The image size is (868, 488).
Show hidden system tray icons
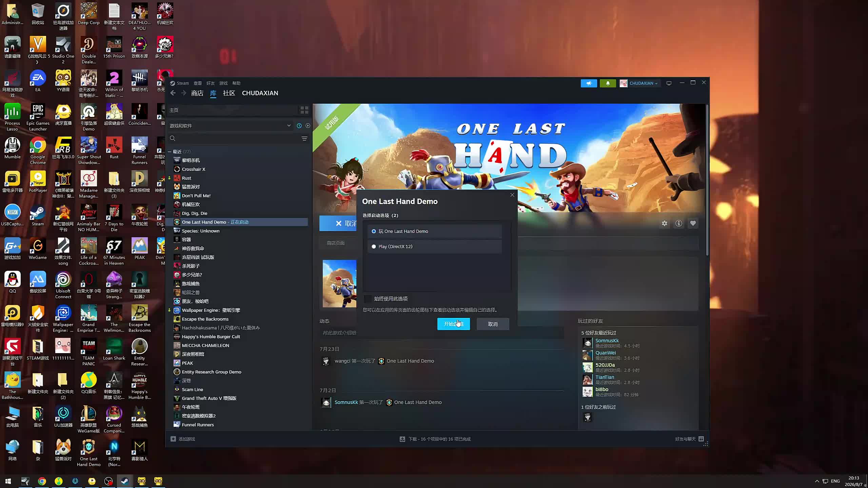[817, 481]
